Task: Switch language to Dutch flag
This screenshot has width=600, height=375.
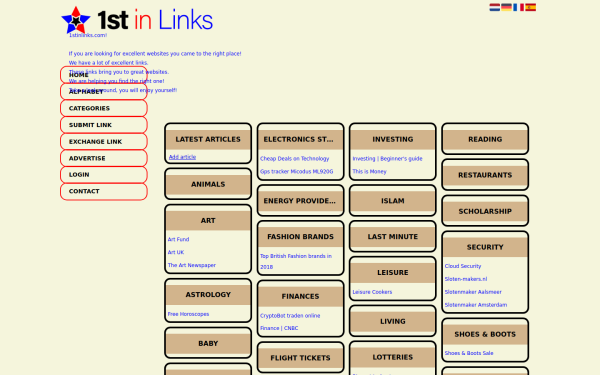Action: pyautogui.click(x=494, y=7)
